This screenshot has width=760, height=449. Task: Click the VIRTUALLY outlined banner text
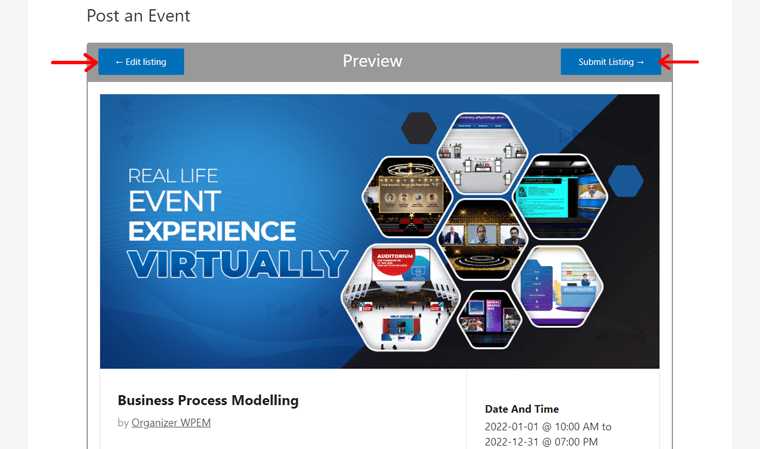click(237, 264)
